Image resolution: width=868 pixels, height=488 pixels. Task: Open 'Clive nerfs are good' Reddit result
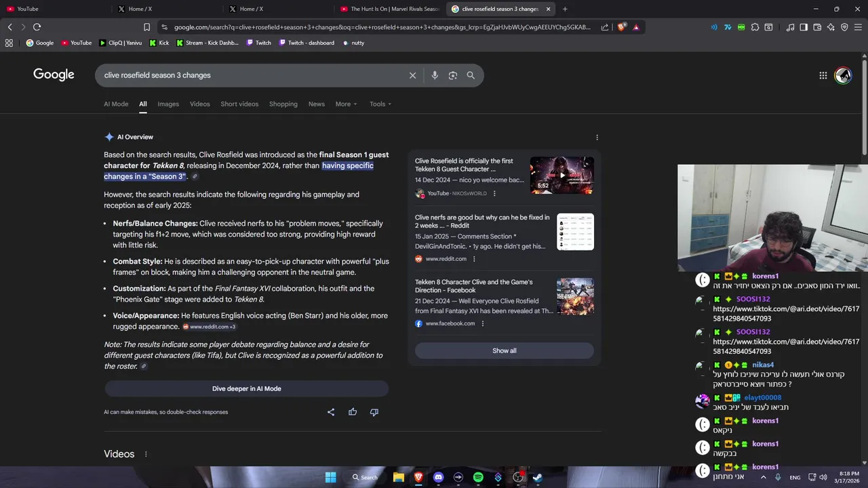[482, 222]
